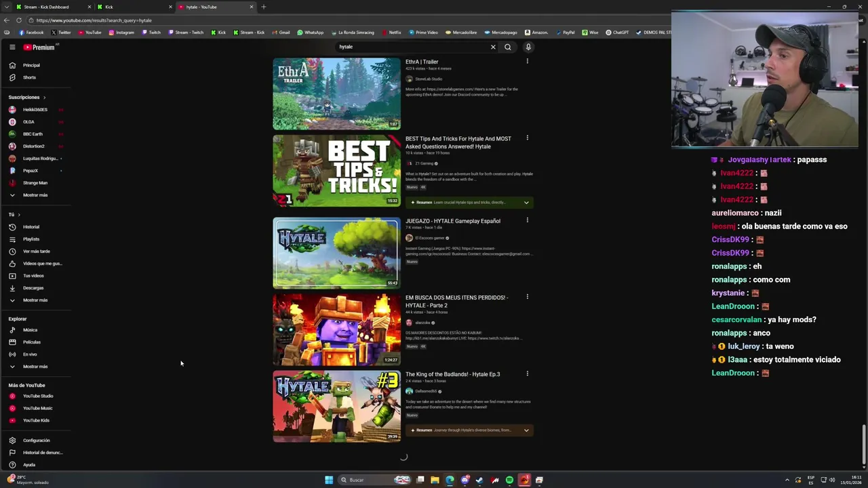
Task: Open three-dot menu for EM BUSCA DOS MEUS ITENS
Action: (528, 297)
